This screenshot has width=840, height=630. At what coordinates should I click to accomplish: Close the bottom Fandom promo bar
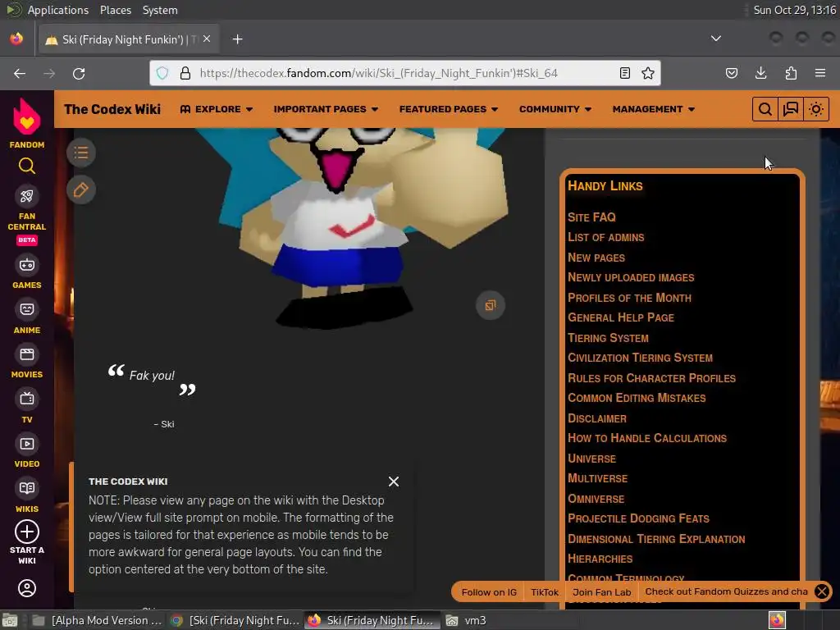click(822, 591)
